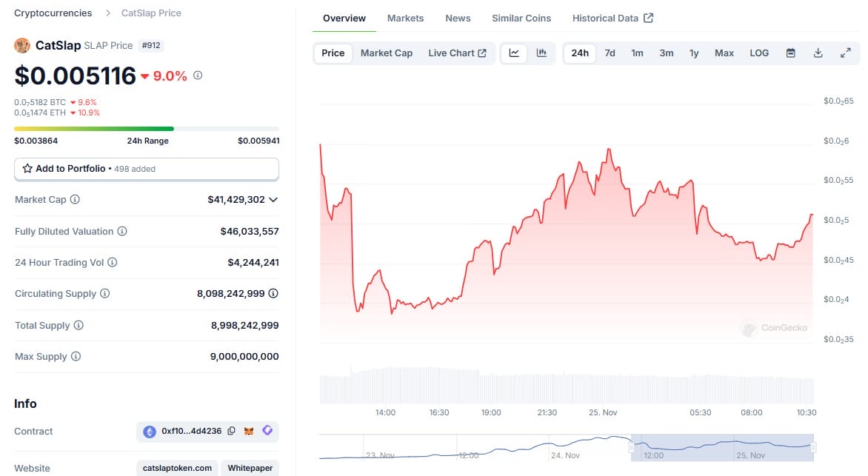Open the Similar Coins tab
This screenshot has width=868, height=476.
click(521, 18)
